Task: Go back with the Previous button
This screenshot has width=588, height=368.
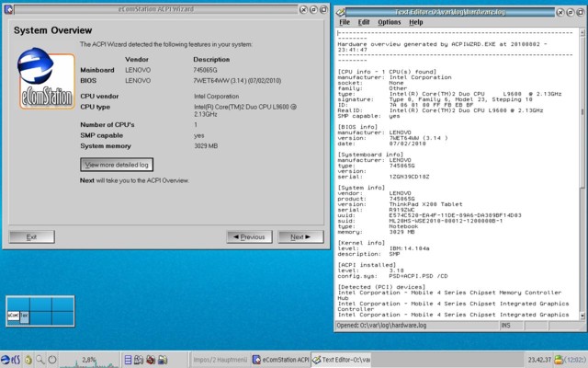Action: point(249,237)
